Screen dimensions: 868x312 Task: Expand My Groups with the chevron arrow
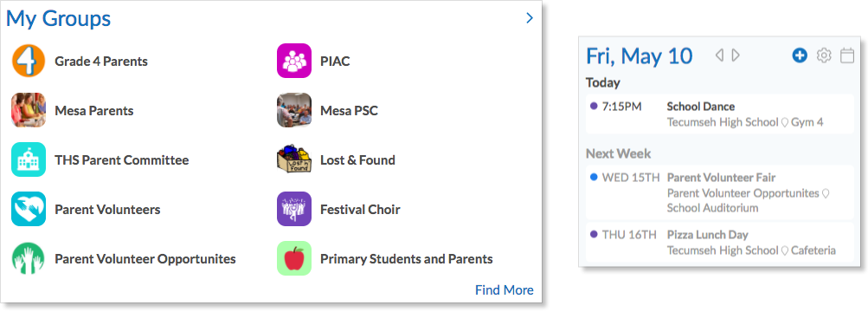(x=530, y=18)
